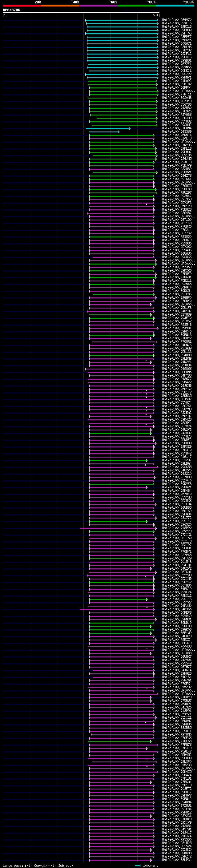Open hit UniRef100_A3AJD9

(x=177, y=118)
